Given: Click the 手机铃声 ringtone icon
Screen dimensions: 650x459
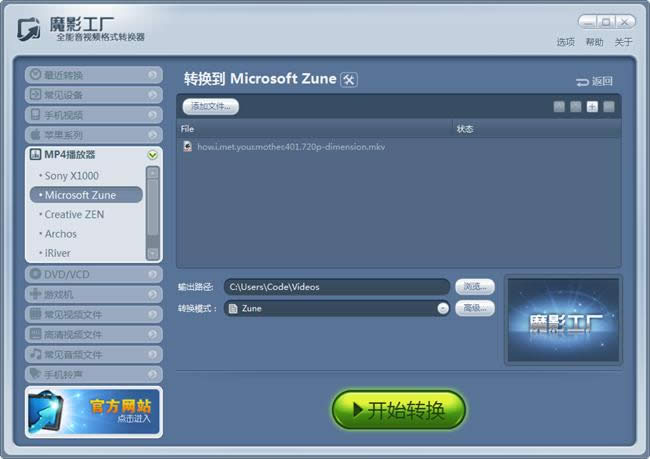Looking at the screenshot, I should click(35, 374).
